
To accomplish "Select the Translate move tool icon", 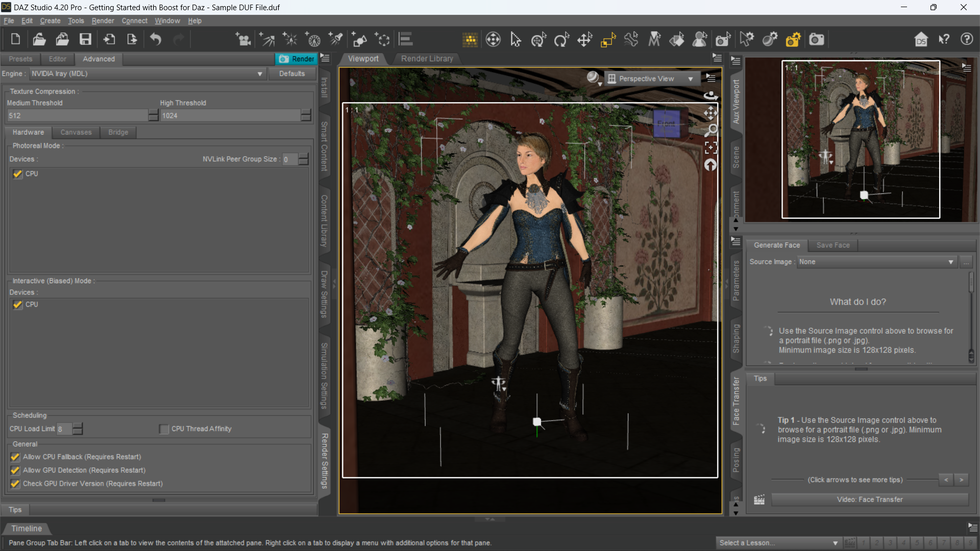I will coord(584,39).
